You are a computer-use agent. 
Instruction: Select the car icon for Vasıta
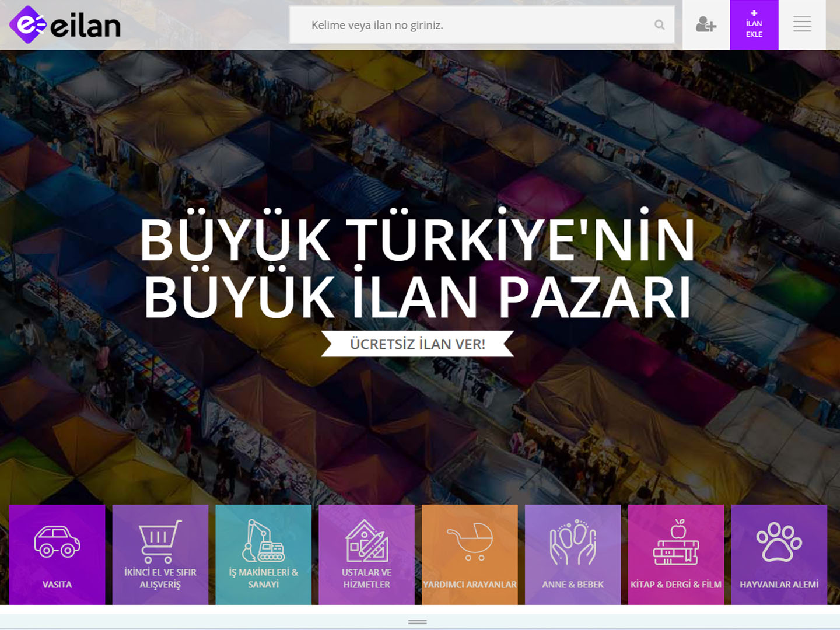(57, 541)
